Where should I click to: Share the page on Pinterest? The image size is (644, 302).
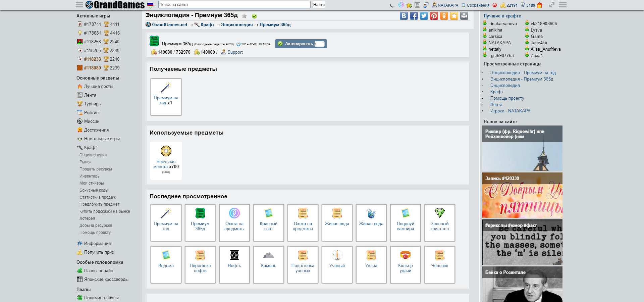click(434, 16)
